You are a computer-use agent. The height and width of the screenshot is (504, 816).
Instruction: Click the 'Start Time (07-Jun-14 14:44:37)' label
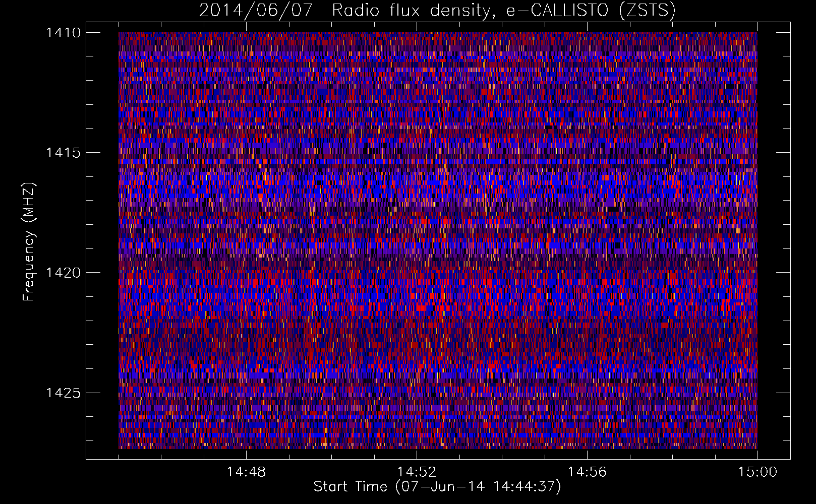pyautogui.click(x=437, y=487)
